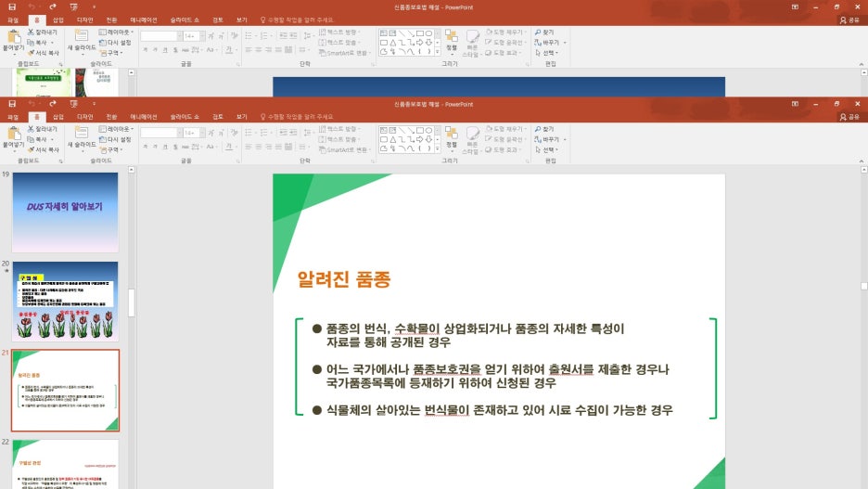
Task: Click bullets list icon in the front window ribbon
Action: point(249,133)
